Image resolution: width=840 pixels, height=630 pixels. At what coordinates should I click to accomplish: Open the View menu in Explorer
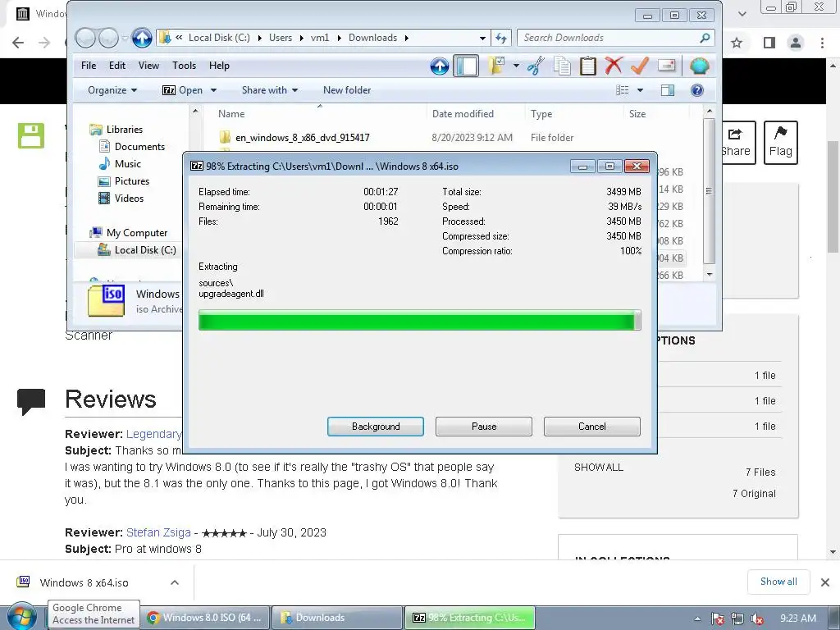point(148,66)
